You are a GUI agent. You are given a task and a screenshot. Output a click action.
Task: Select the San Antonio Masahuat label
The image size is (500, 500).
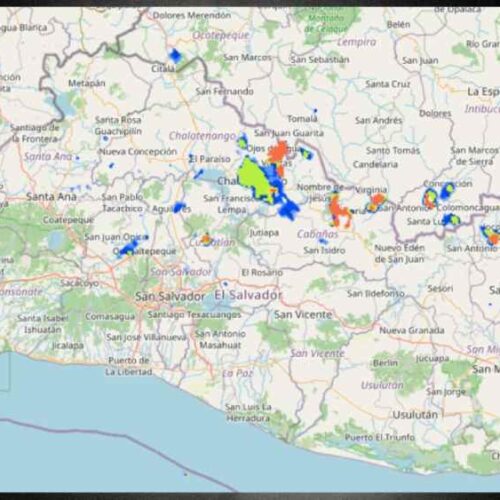(x=220, y=339)
